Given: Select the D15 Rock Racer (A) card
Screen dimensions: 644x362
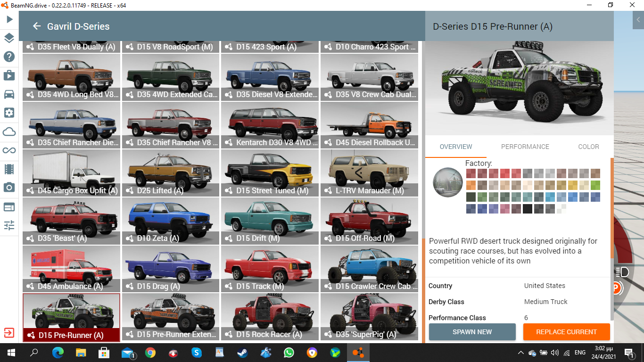Looking at the screenshot, I should (x=270, y=317).
